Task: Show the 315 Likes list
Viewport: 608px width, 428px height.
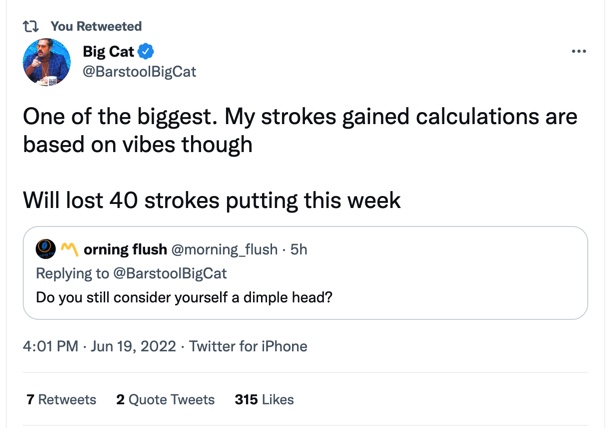Action: click(264, 399)
